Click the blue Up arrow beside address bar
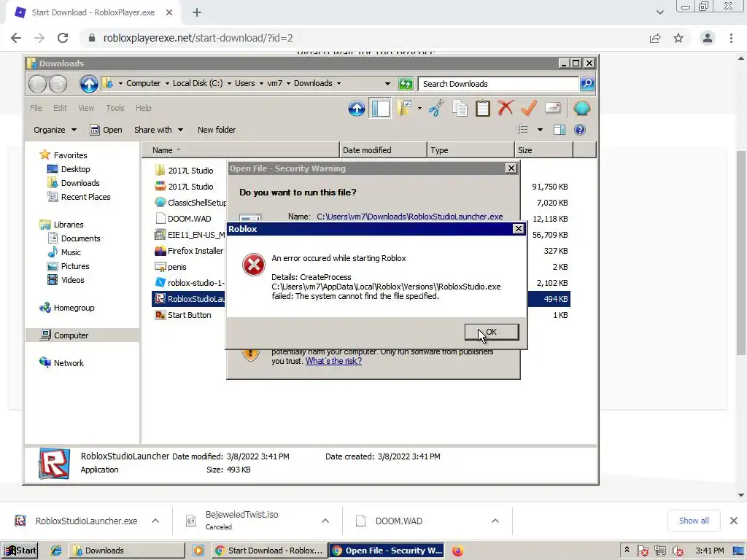 click(x=88, y=84)
